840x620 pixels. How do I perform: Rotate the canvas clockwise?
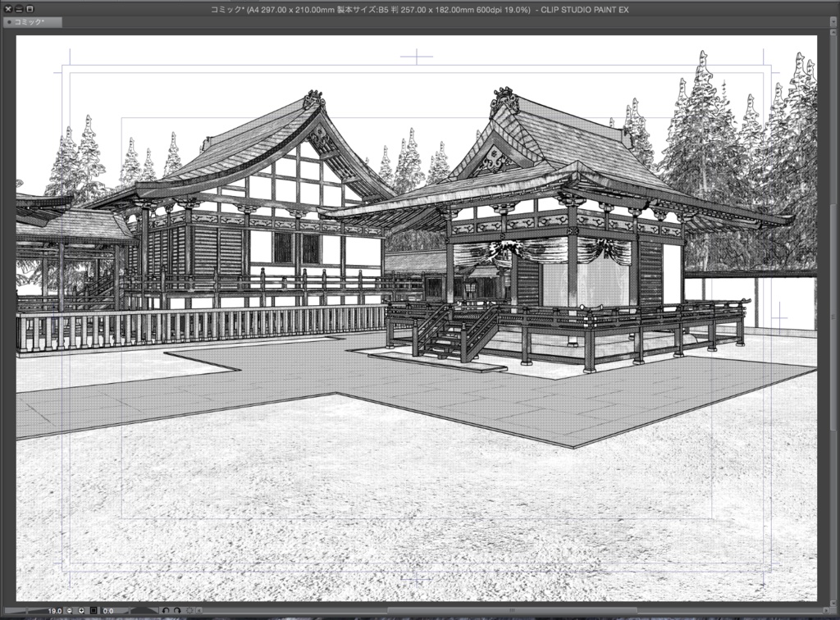tap(178, 612)
